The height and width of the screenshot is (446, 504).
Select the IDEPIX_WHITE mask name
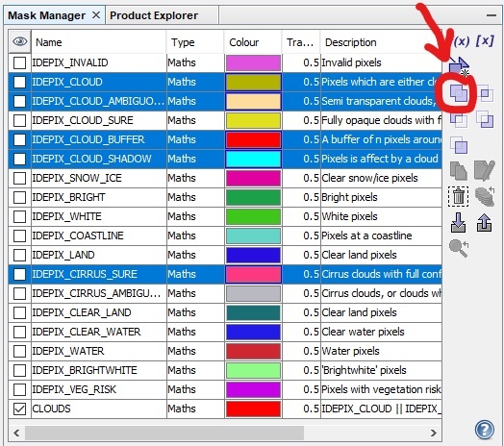pos(67,216)
